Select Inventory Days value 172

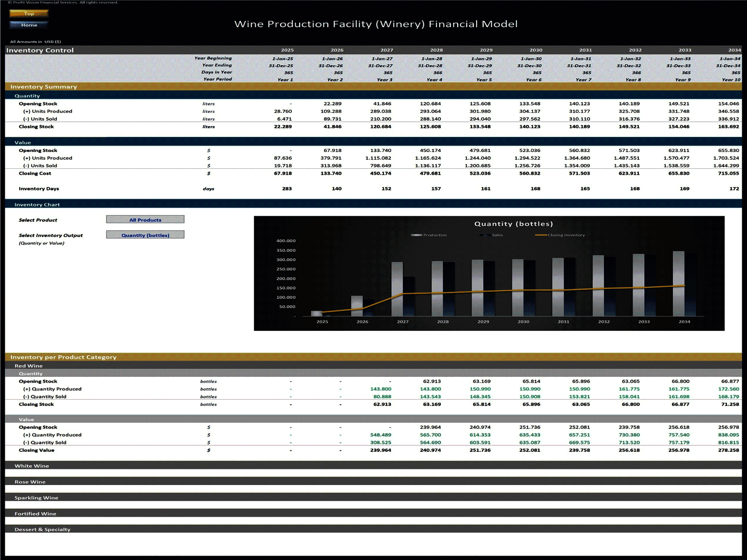[x=734, y=189]
